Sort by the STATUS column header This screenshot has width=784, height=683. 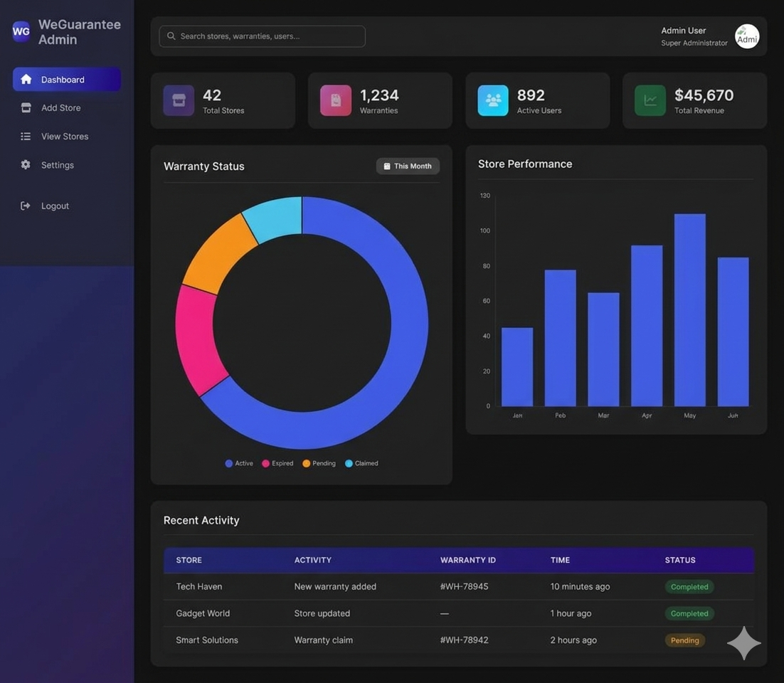point(680,560)
